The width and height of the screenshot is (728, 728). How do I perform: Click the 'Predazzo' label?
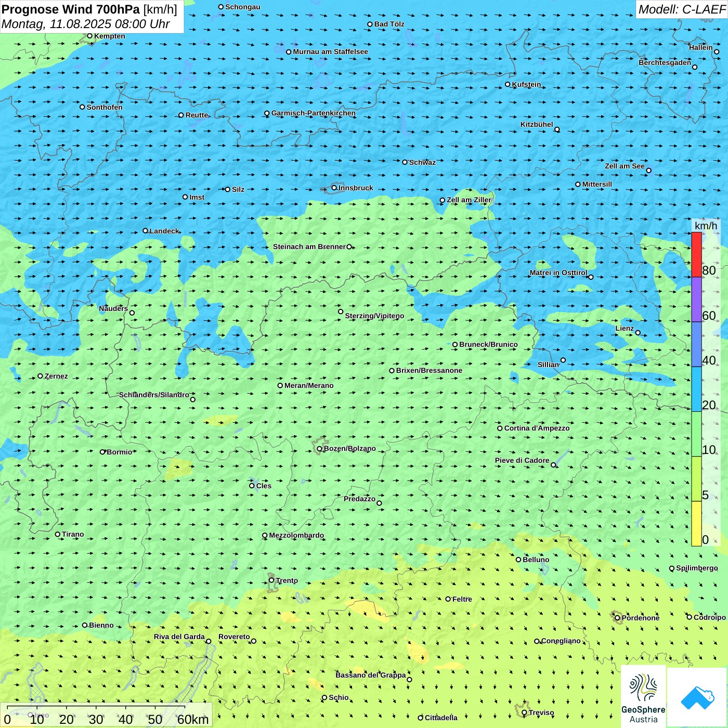click(359, 499)
